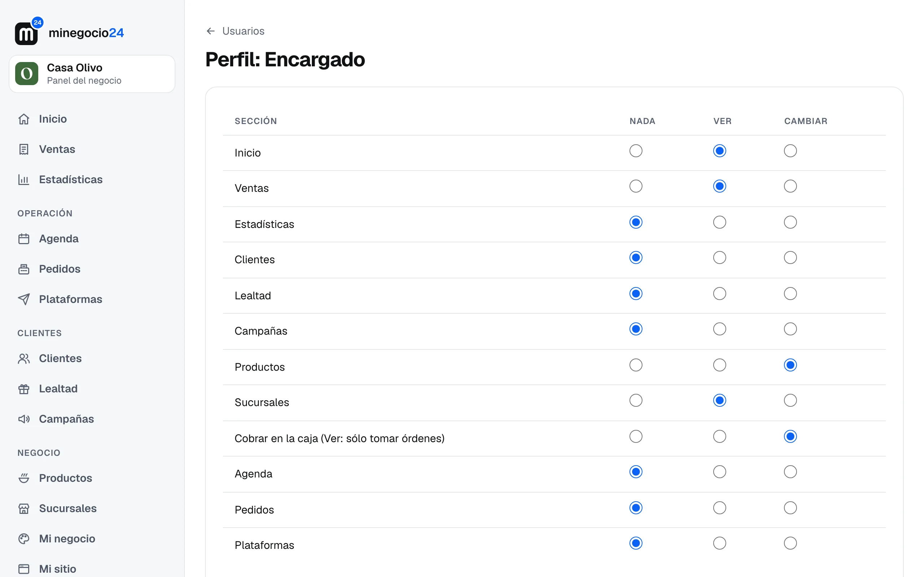Click the Plataformas paper plane icon
The image size is (924, 577).
point(24,299)
